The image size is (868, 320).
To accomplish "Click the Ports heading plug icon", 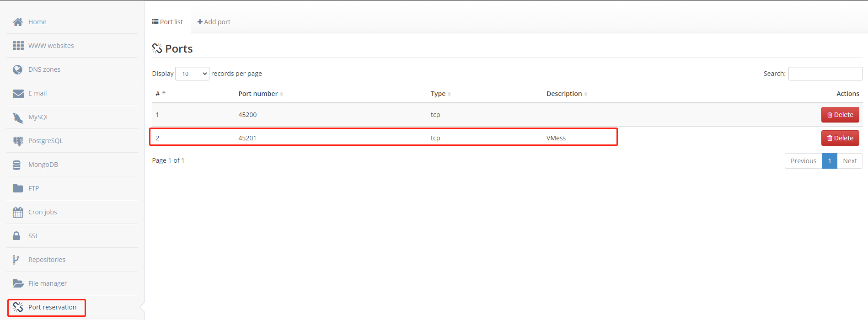I will pyautogui.click(x=157, y=48).
